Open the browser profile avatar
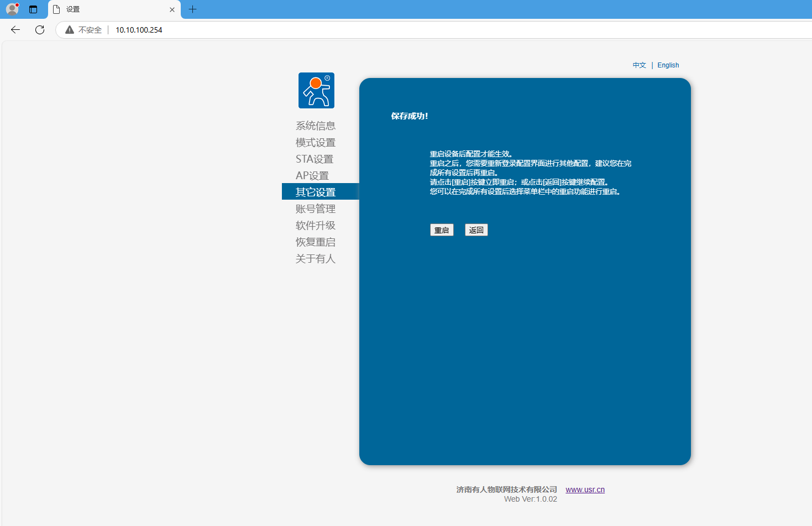The image size is (812, 526). pos(12,9)
